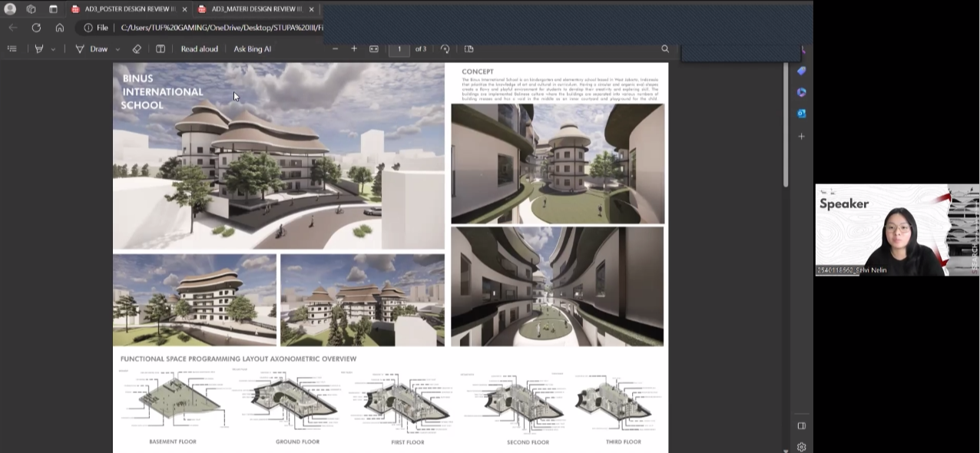This screenshot has width=980, height=453.
Task: Click the PDF vertical scrollbar thumb
Action: (x=785, y=125)
